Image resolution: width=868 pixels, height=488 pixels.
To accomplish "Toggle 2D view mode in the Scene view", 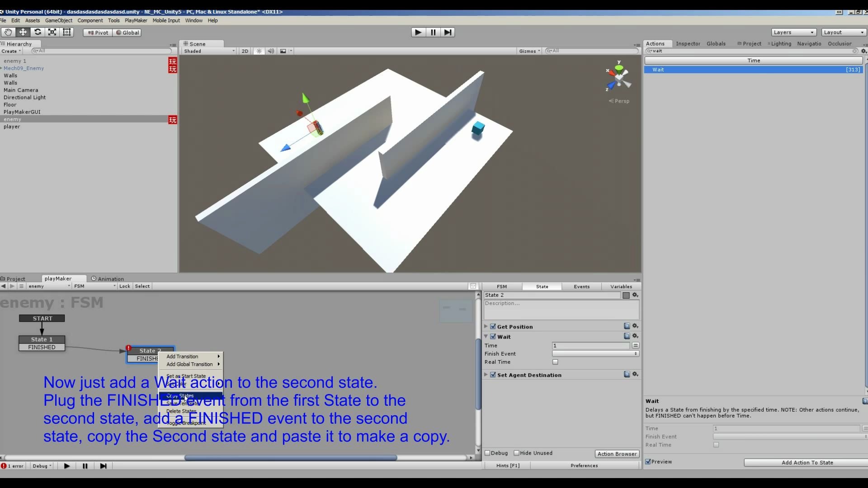I will point(245,51).
